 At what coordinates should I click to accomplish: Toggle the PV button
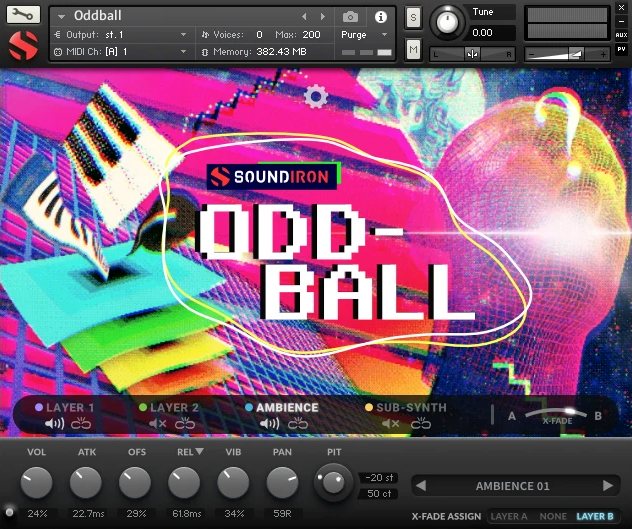(x=621, y=49)
